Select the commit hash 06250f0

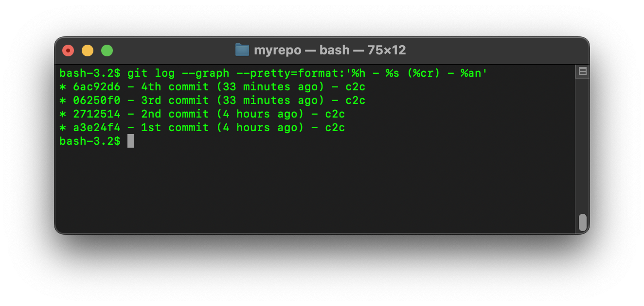(x=97, y=101)
